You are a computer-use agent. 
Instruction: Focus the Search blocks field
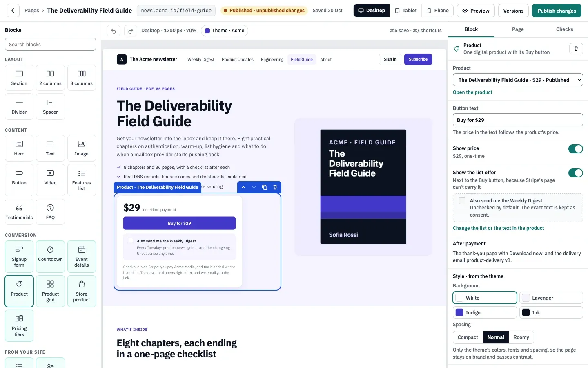pos(50,44)
